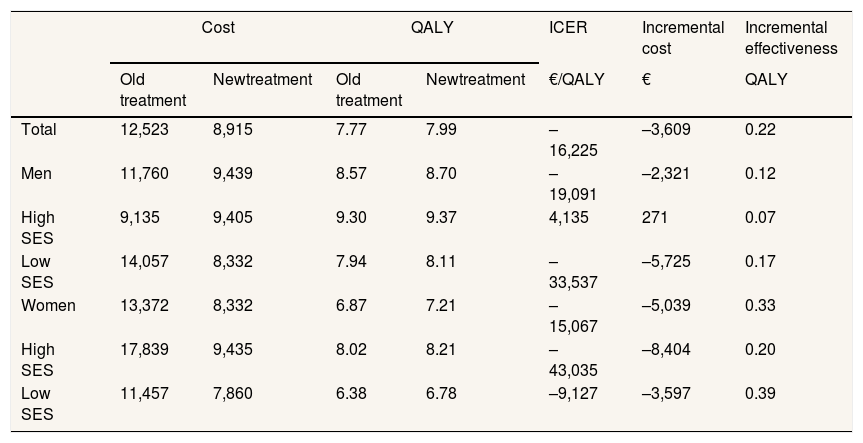Select the –8,404 incremental cost value
The width and height of the screenshot is (863, 443).
pyautogui.click(x=666, y=350)
